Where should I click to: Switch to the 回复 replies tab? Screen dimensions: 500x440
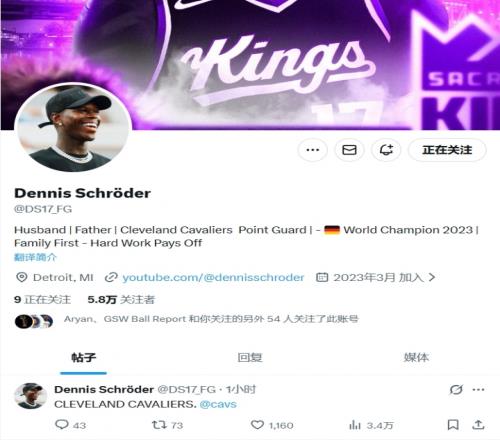click(250, 358)
